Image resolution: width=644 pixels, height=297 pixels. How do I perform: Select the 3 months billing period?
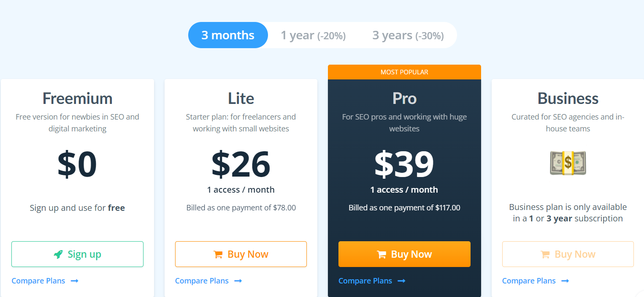tap(228, 35)
